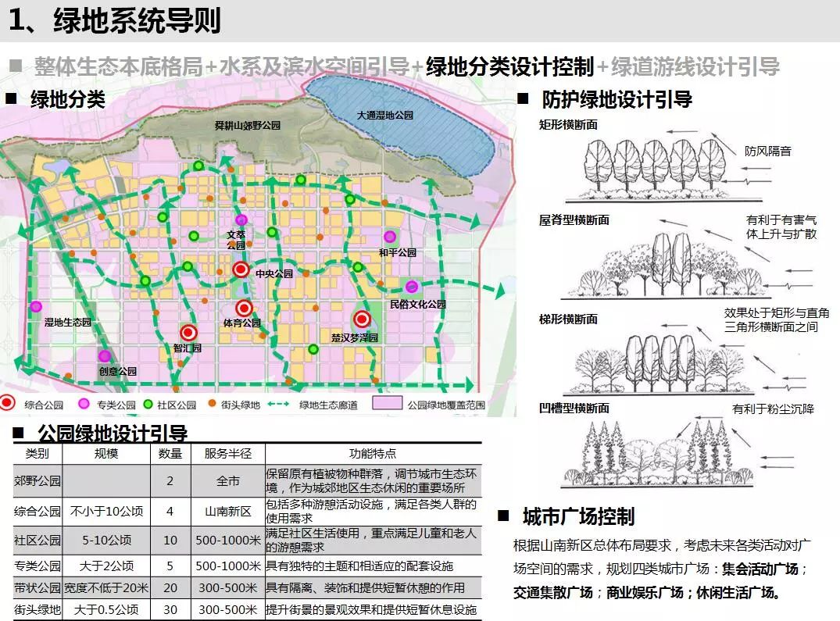
Task: Click the 绿地生态廊道 dashed arrow legend icon
Action: [x=279, y=404]
